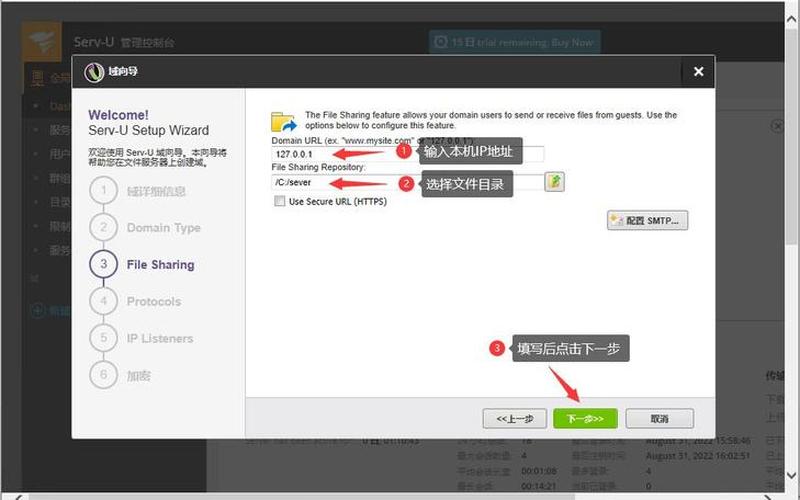Click the page scrollbar down arrow
The image size is (800, 500).
[x=792, y=476]
